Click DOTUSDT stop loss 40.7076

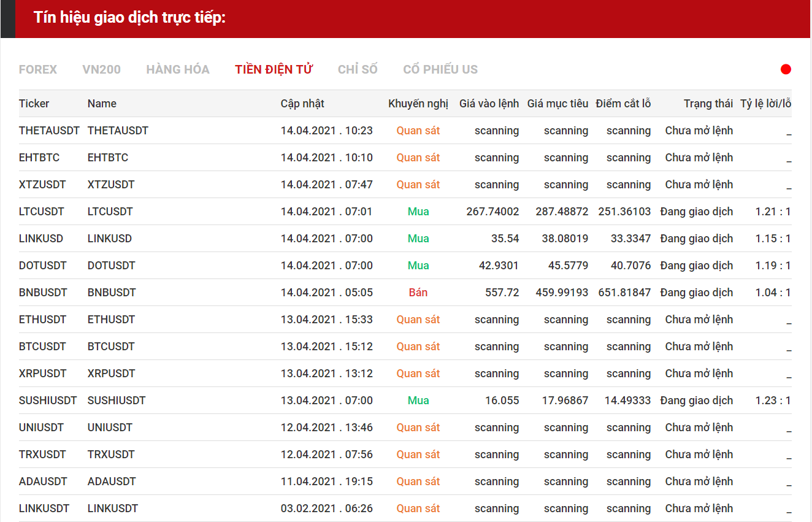630,266
